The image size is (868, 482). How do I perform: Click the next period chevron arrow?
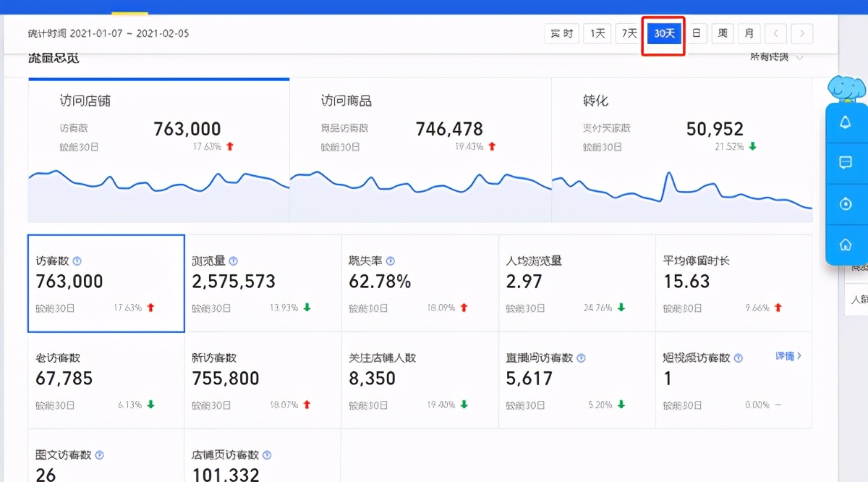tap(801, 33)
